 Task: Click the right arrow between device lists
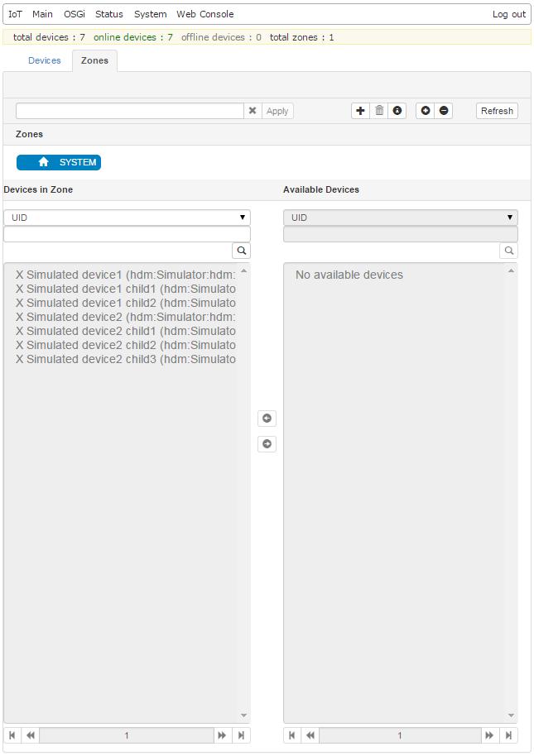click(267, 444)
